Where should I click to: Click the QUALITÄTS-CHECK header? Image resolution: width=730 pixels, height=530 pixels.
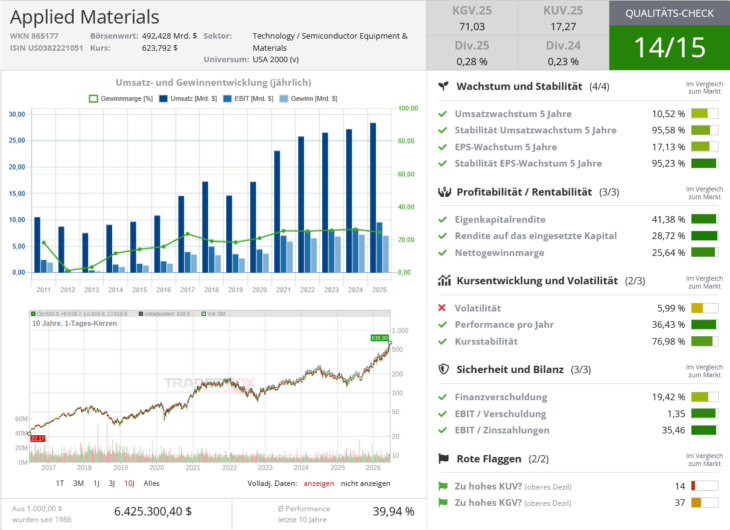click(669, 13)
